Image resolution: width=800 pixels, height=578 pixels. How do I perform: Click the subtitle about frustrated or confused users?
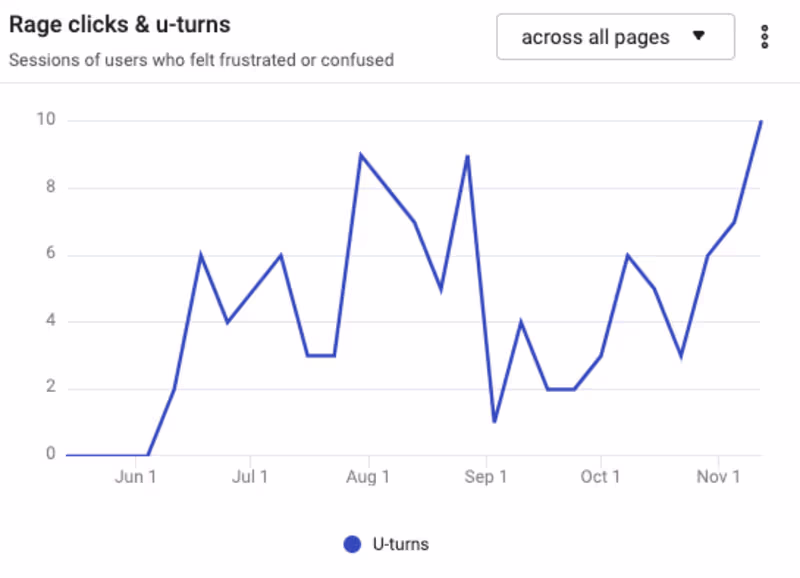point(201,59)
